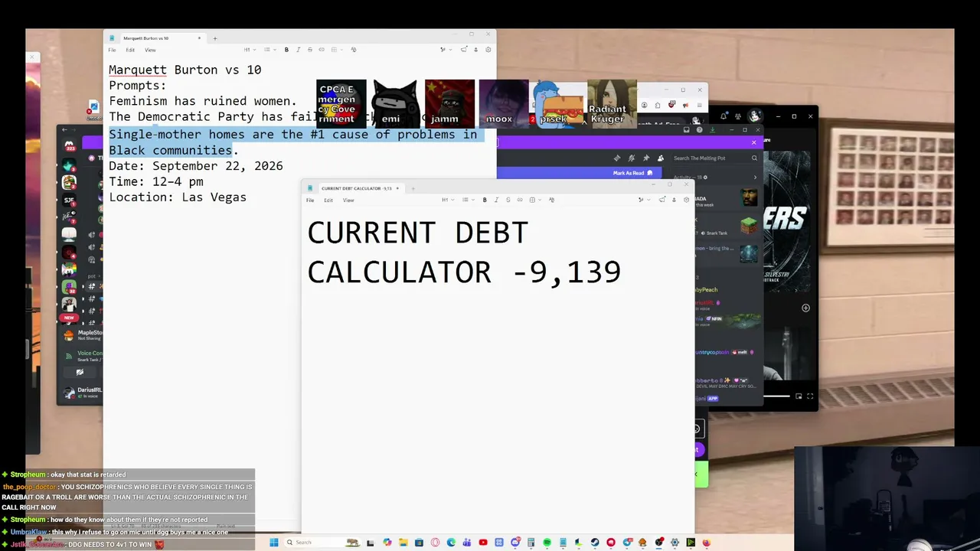Open Task View from taskbar

click(371, 543)
